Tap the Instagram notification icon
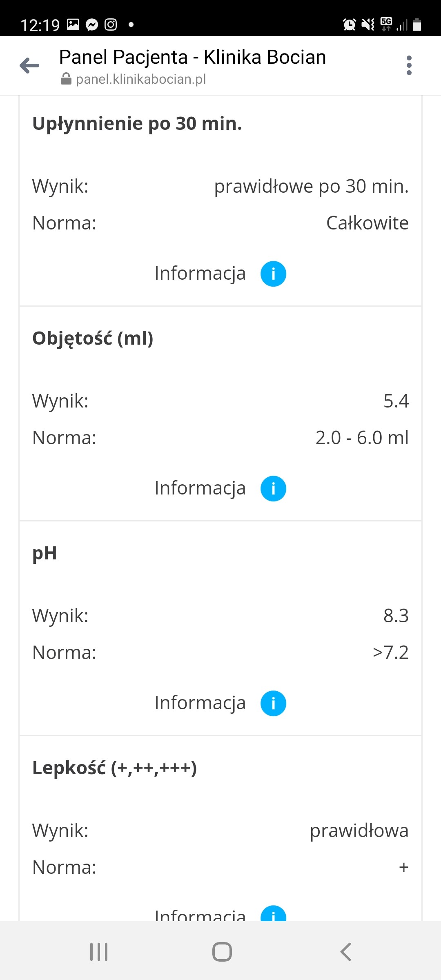 pyautogui.click(x=111, y=25)
